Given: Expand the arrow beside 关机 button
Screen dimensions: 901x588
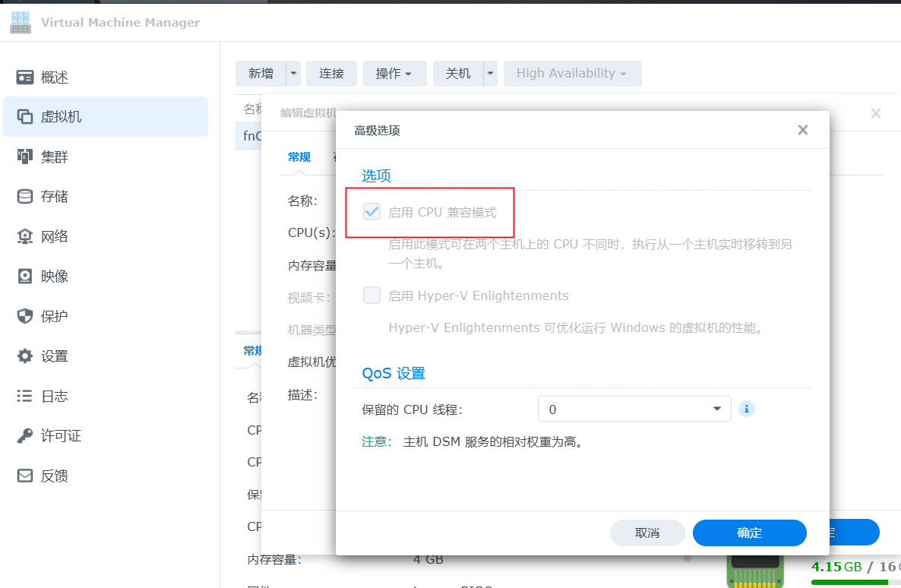Looking at the screenshot, I should coord(490,74).
